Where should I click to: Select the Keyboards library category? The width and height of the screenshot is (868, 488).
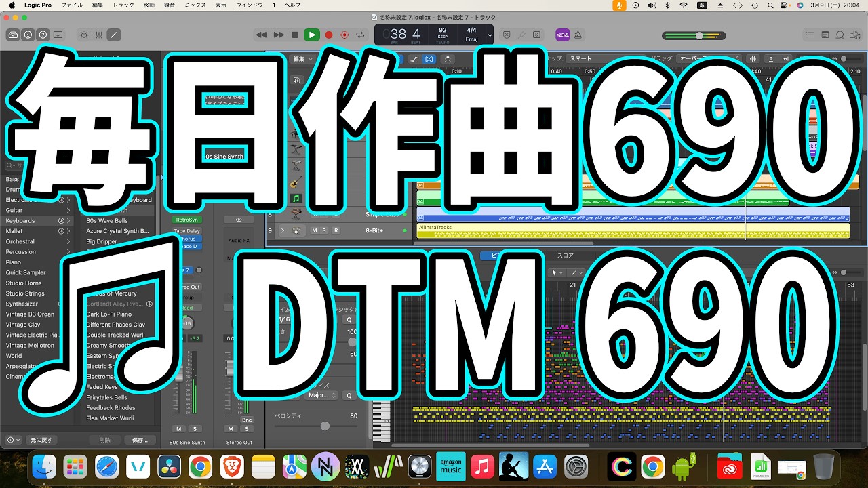click(37, 221)
